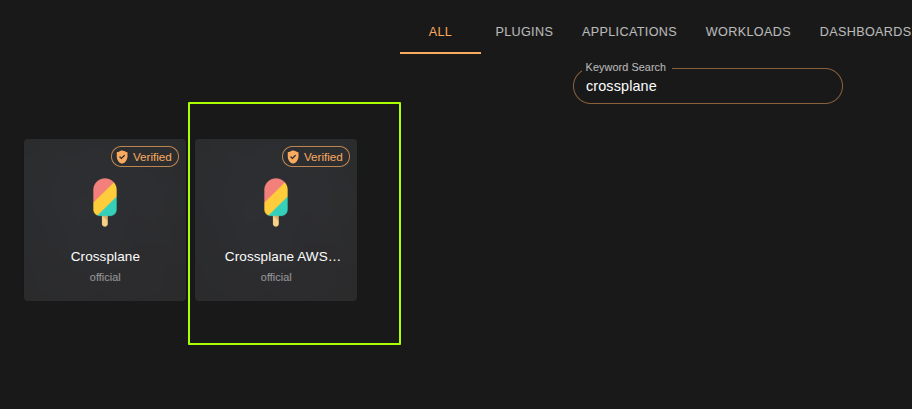Switch to the ALL tab
Image resolution: width=912 pixels, height=409 pixels.
click(440, 31)
